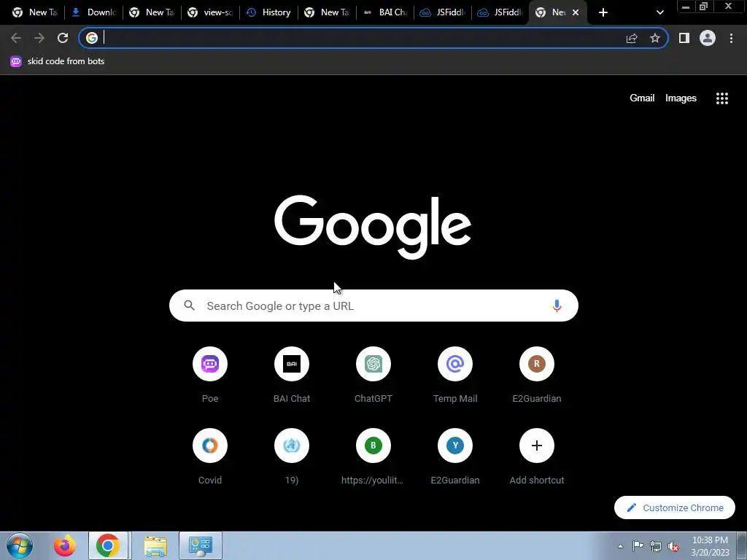Image resolution: width=747 pixels, height=560 pixels.
Task: Close the active New Tab
Action: click(576, 12)
